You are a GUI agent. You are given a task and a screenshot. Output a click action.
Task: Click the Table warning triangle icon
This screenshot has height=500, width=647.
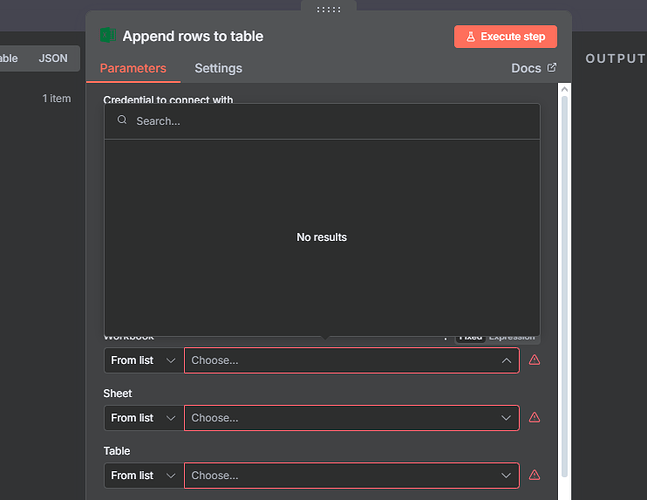coord(534,475)
